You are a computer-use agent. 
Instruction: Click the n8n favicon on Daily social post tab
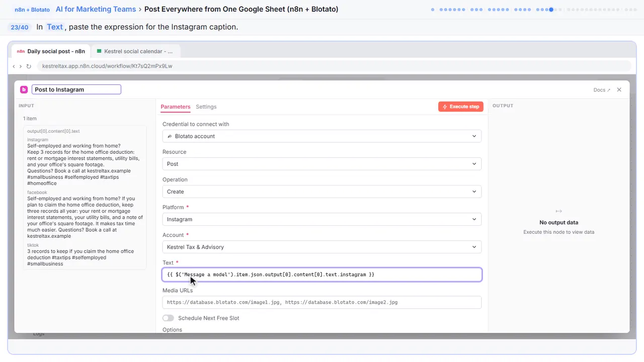coord(21,51)
